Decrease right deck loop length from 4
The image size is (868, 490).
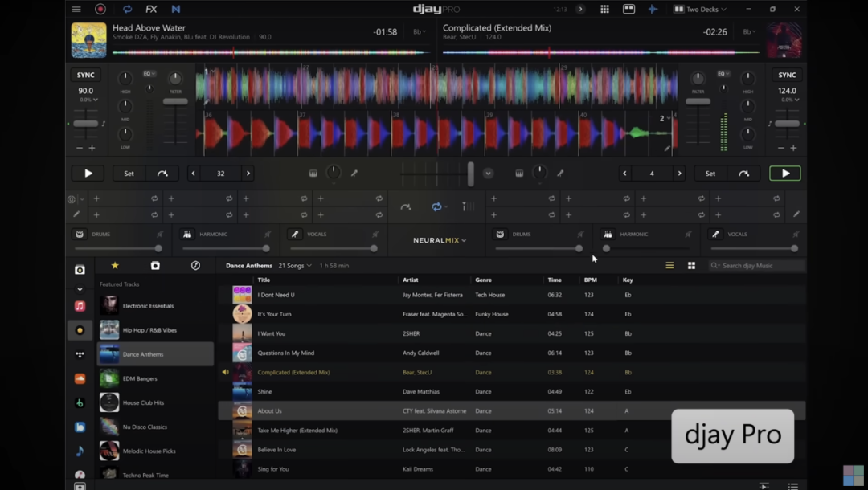(x=624, y=173)
